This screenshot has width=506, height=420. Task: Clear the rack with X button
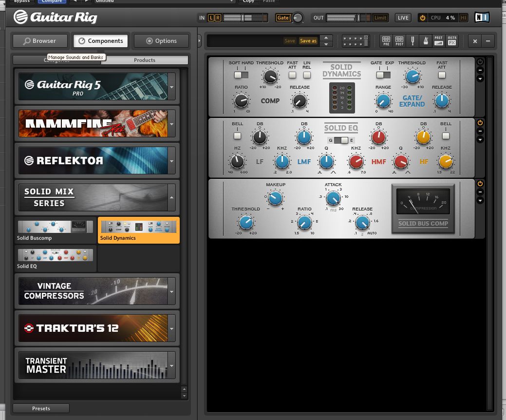[475, 41]
